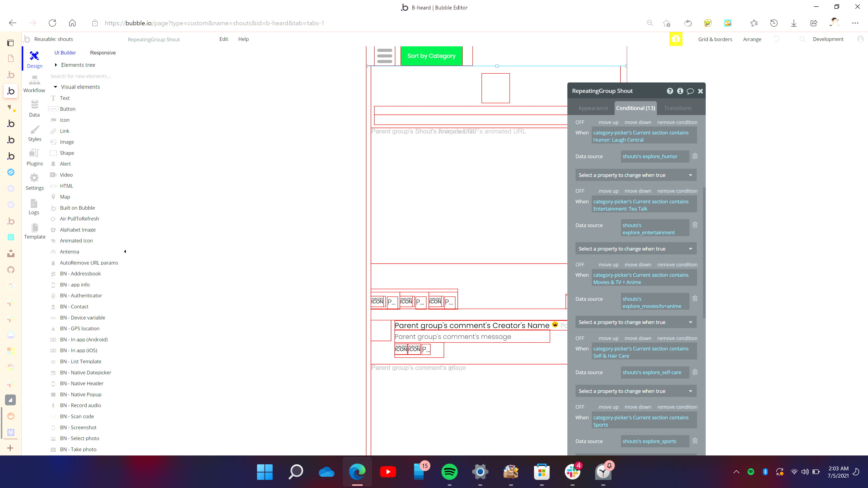Viewport: 868px width, 488px height.
Task: Click 'remove condition' for Entertainment condition
Action: tap(677, 191)
